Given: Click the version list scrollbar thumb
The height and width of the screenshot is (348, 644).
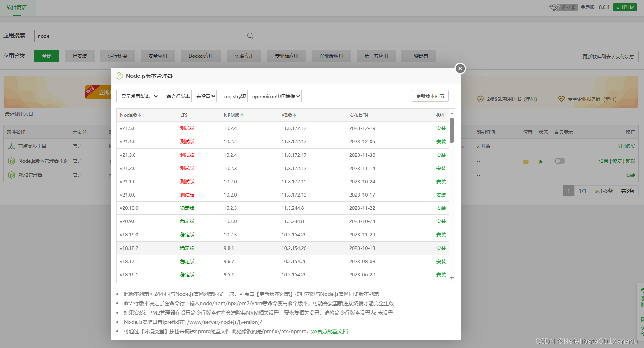Looking at the screenshot, I should point(452,130).
